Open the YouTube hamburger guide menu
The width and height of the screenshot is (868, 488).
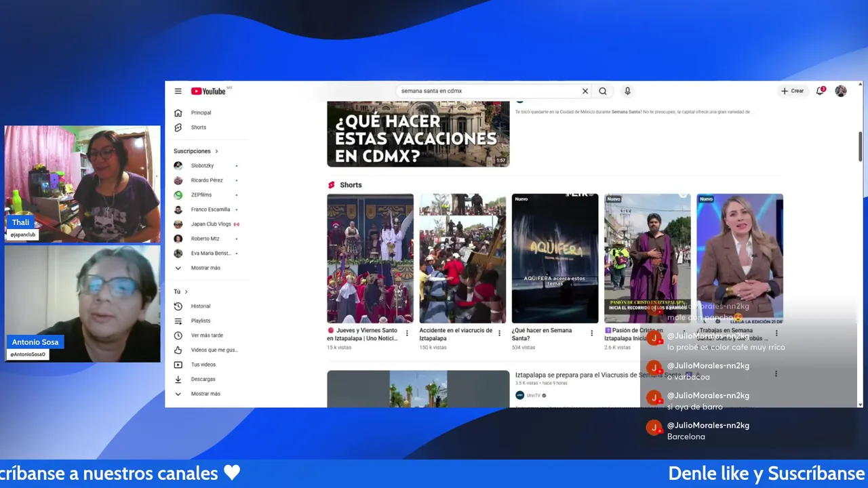(x=178, y=91)
